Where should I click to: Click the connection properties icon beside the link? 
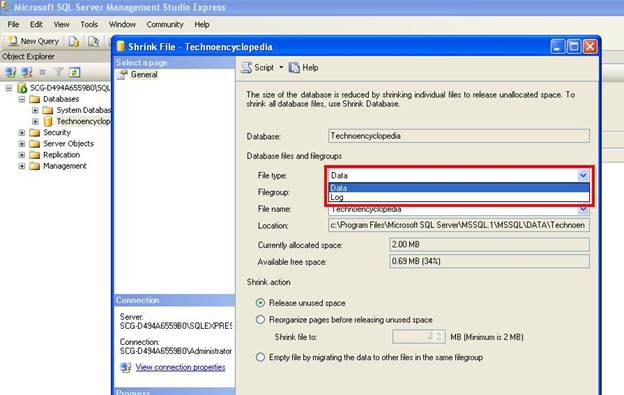[126, 367]
